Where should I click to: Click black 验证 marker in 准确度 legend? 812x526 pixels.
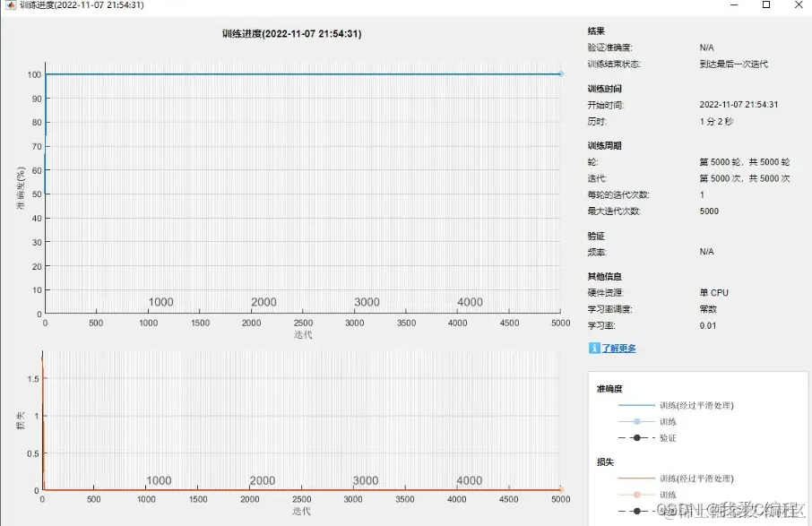[637, 438]
